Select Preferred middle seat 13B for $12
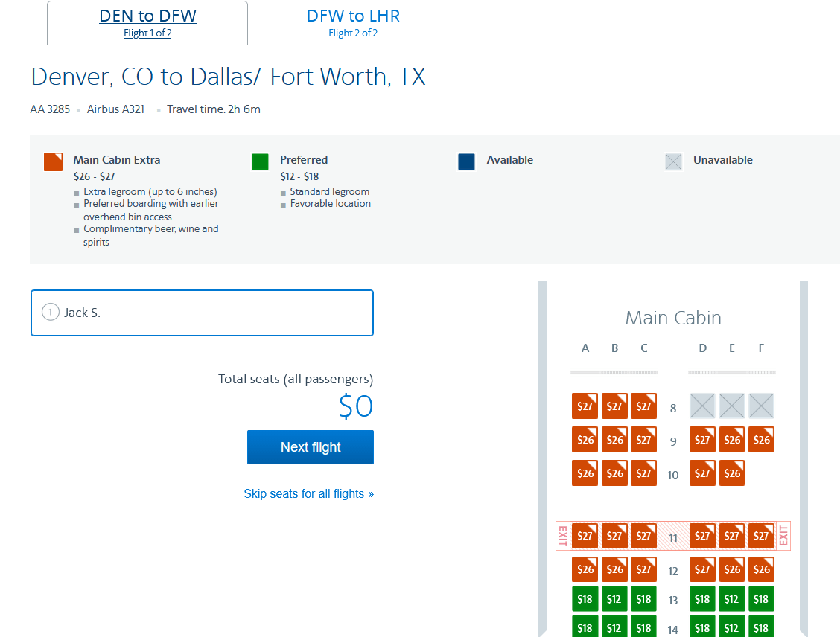The image size is (840, 637). (x=614, y=599)
